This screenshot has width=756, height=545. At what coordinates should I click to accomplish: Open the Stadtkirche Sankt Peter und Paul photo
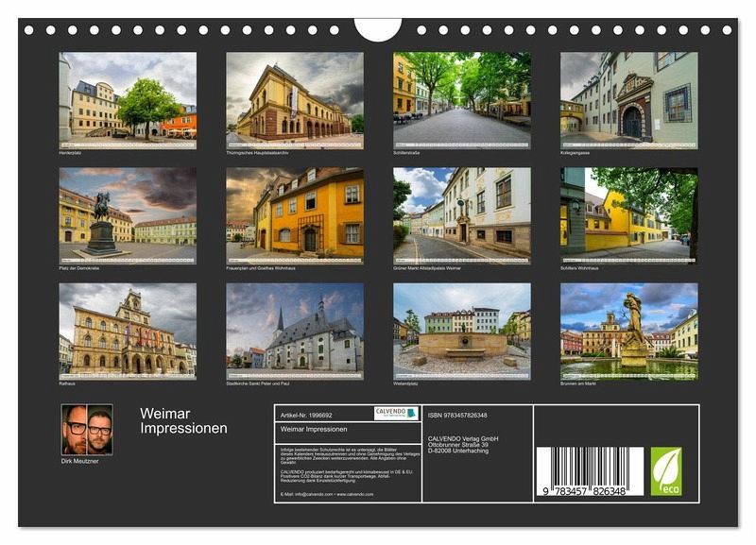[295, 332]
